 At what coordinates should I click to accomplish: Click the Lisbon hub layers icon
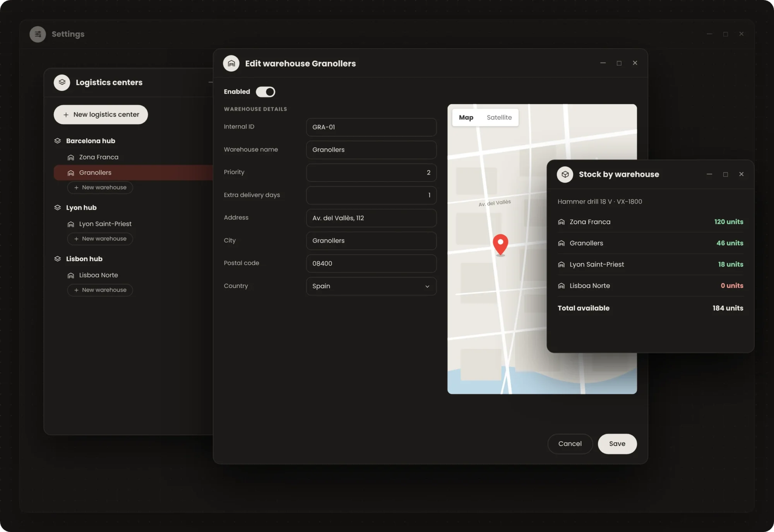58,259
